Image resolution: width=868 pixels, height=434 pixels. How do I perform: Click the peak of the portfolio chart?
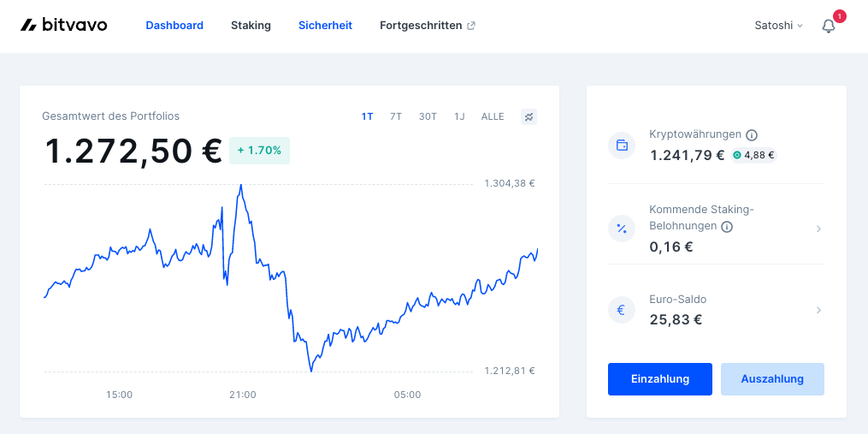pos(241,185)
